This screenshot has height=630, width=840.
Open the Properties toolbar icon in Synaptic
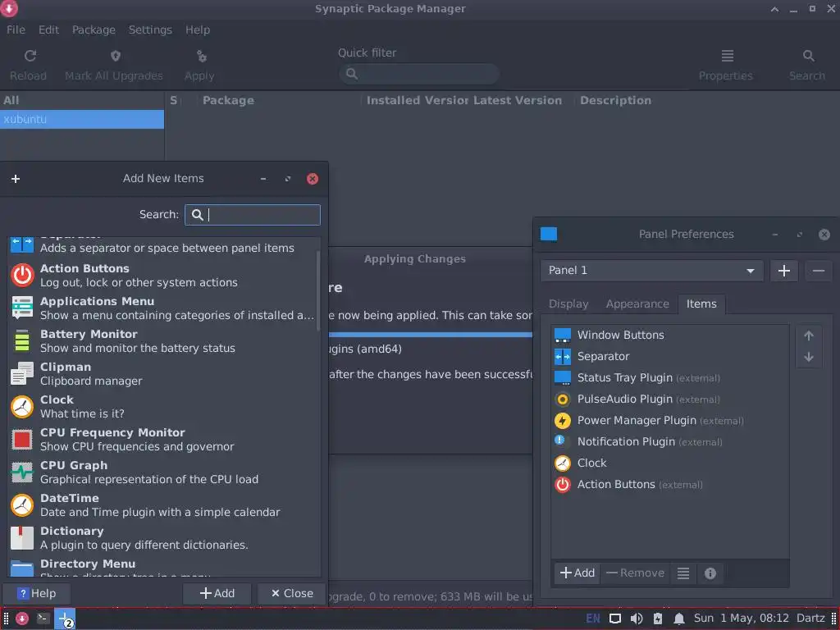pyautogui.click(x=727, y=56)
